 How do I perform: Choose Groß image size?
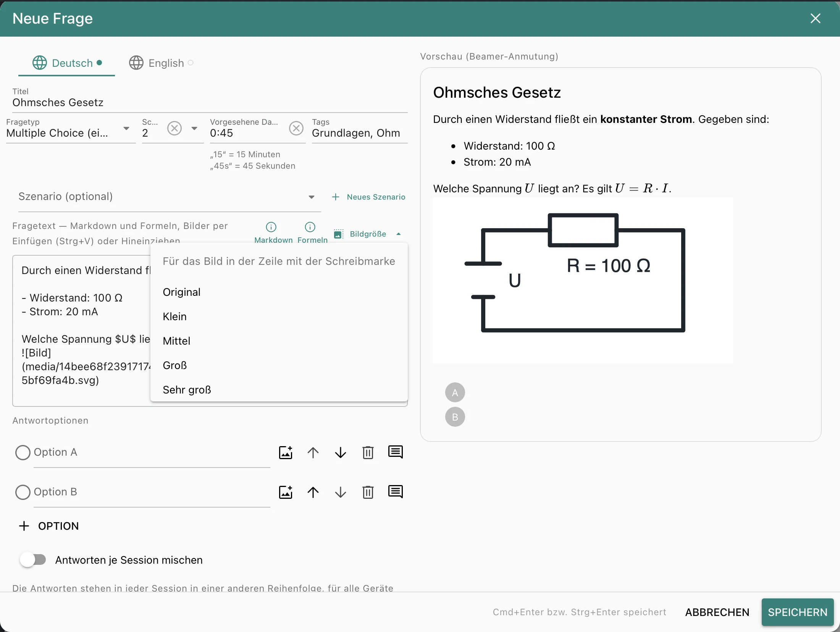click(279, 365)
